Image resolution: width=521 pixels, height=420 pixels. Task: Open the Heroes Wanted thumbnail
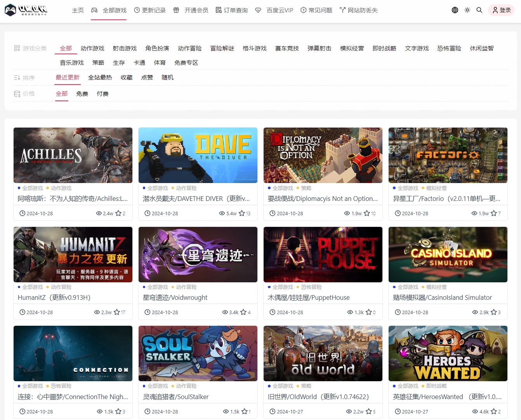[448, 353]
